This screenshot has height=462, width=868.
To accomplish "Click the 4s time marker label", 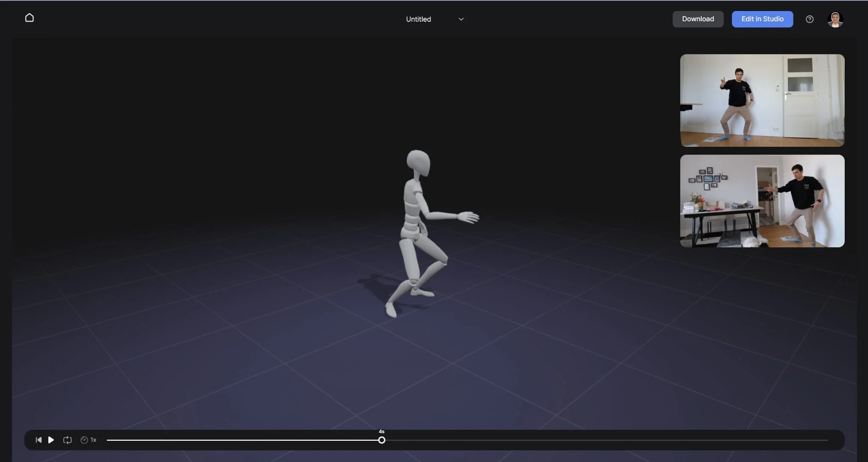I will click(x=381, y=431).
